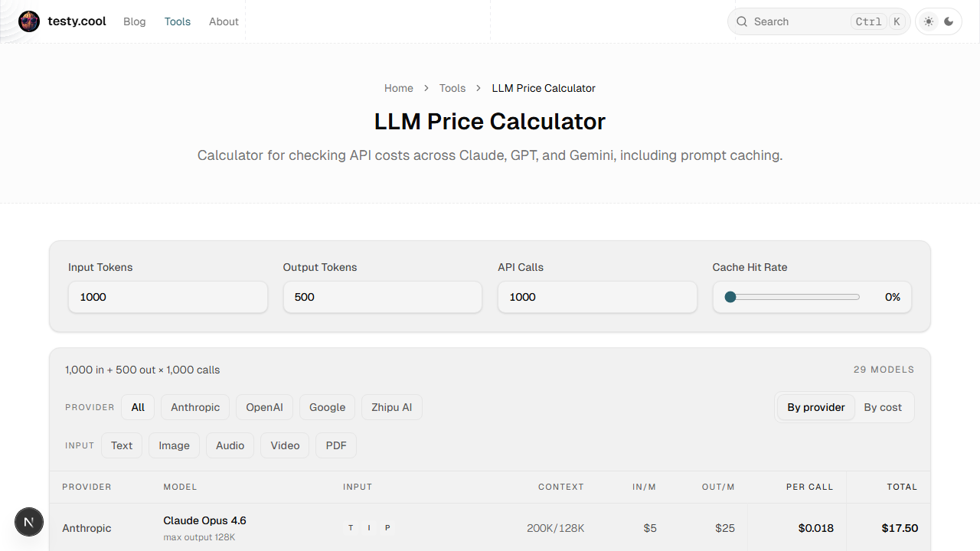The width and height of the screenshot is (980, 551).
Task: Click the Input Tokens field
Action: tap(168, 297)
